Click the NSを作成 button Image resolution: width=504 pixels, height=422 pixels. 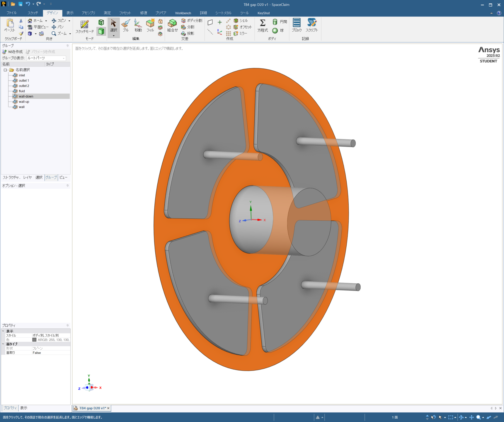[x=13, y=52]
